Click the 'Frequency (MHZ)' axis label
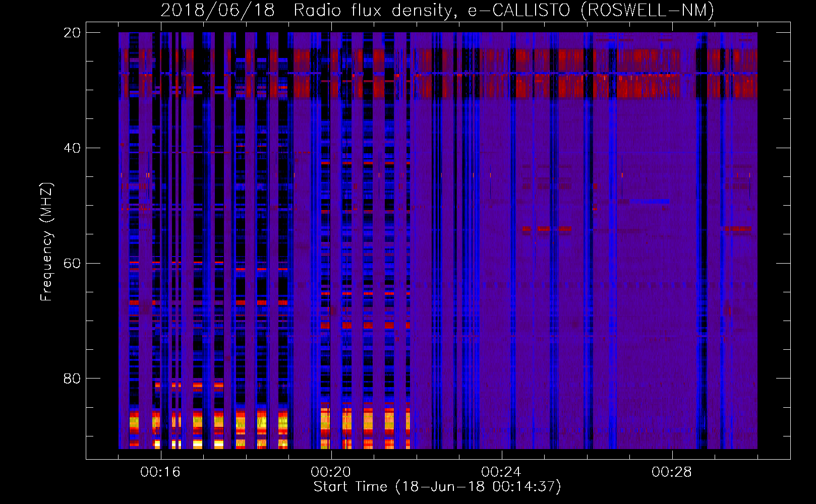816x504 pixels. coord(46,242)
